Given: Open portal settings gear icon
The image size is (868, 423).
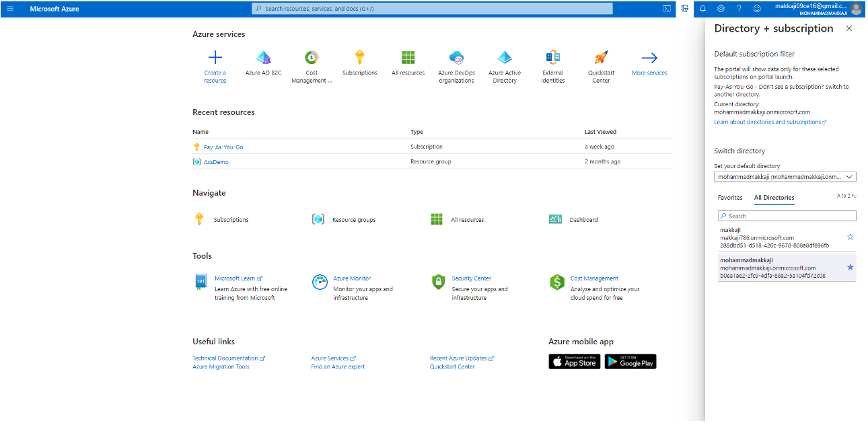Looking at the screenshot, I should [x=721, y=9].
